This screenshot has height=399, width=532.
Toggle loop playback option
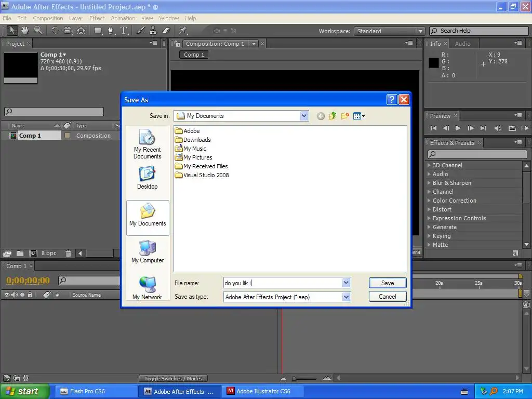coord(512,128)
